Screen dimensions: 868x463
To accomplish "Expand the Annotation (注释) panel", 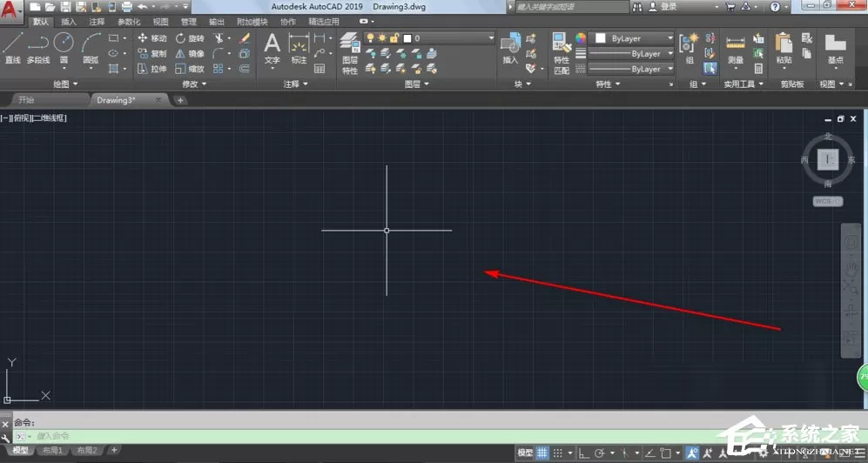I will pos(296,84).
